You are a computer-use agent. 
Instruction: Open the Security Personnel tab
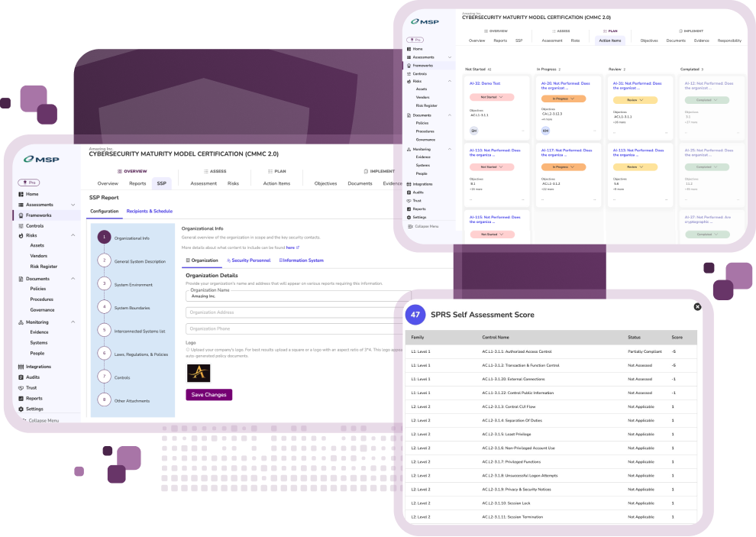tap(248, 260)
